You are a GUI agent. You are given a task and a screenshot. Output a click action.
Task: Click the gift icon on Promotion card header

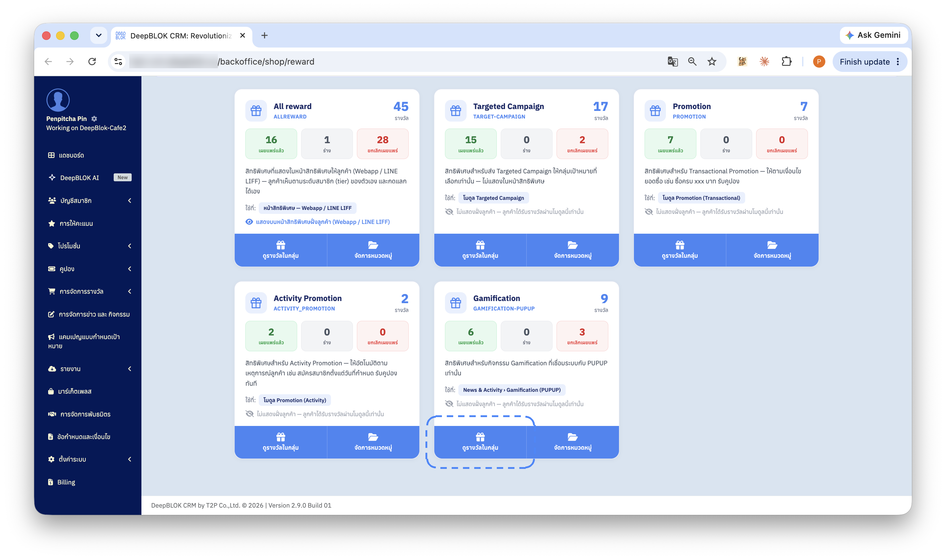[655, 111]
